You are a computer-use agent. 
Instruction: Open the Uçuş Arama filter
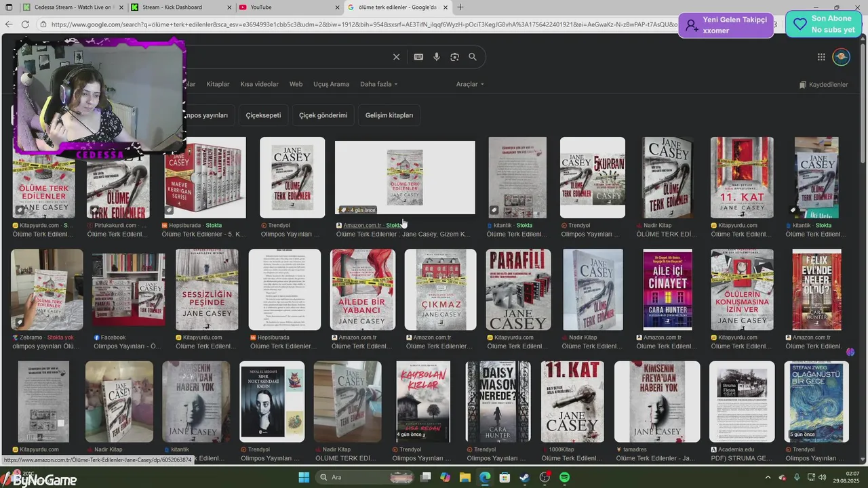331,84
